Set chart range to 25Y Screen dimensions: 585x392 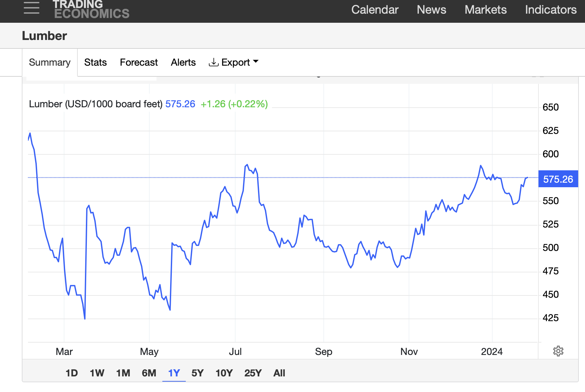[x=253, y=373]
